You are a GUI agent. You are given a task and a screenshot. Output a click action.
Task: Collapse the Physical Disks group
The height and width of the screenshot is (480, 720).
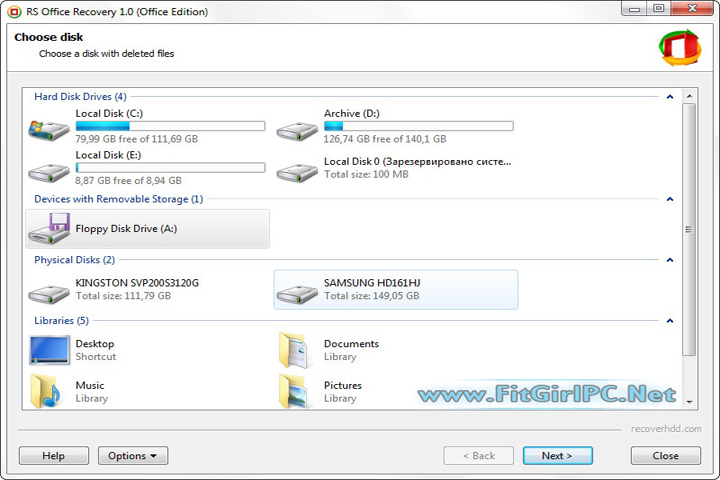(670, 260)
